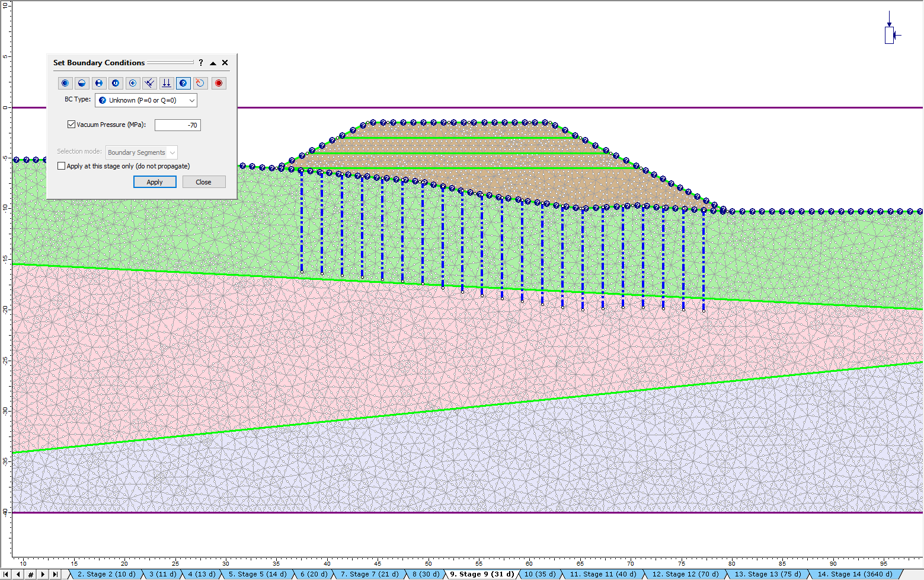The width and height of the screenshot is (924, 580).
Task: Select the Unknown question-mark BC icon
Action: point(183,83)
